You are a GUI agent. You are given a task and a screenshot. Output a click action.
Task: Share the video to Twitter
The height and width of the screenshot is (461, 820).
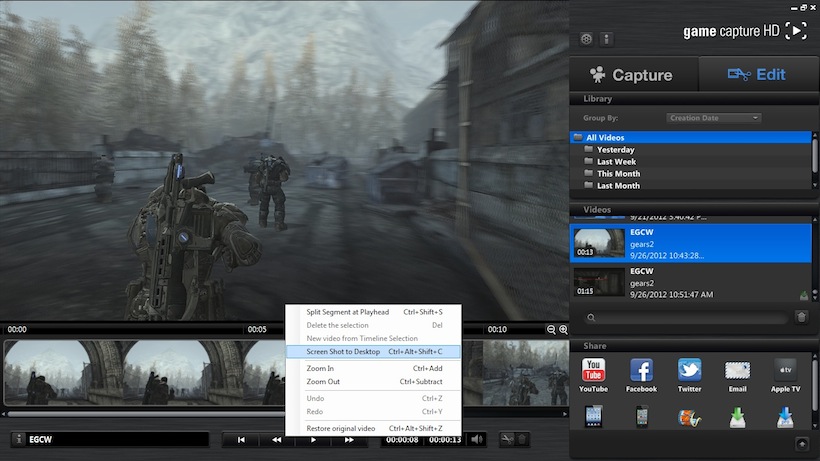[689, 375]
